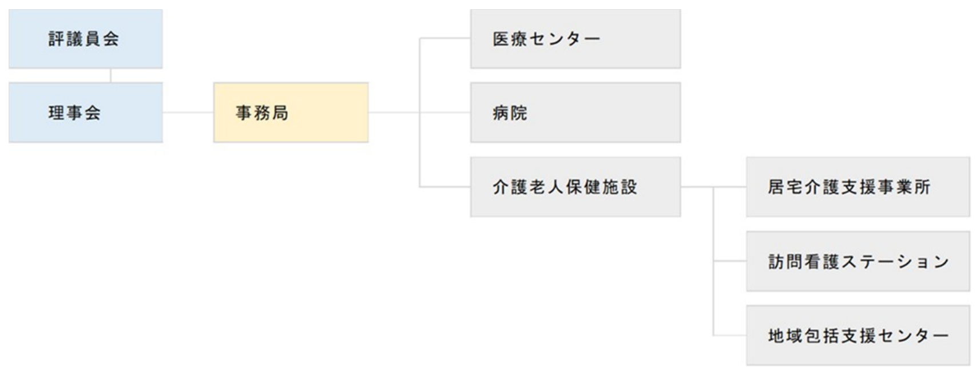980x375 pixels.
Task: Click the branch line entering 介護老人保健施設
Action: point(445,187)
